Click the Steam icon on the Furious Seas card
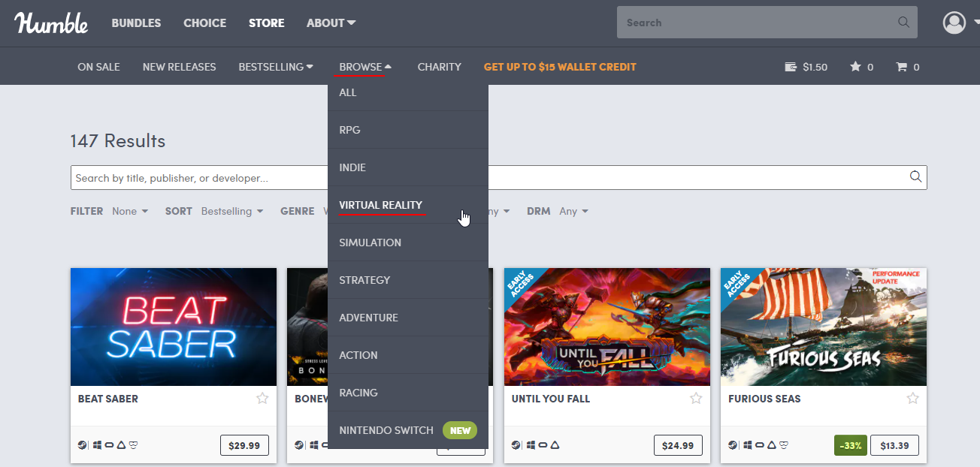This screenshot has height=467, width=980. pos(732,445)
